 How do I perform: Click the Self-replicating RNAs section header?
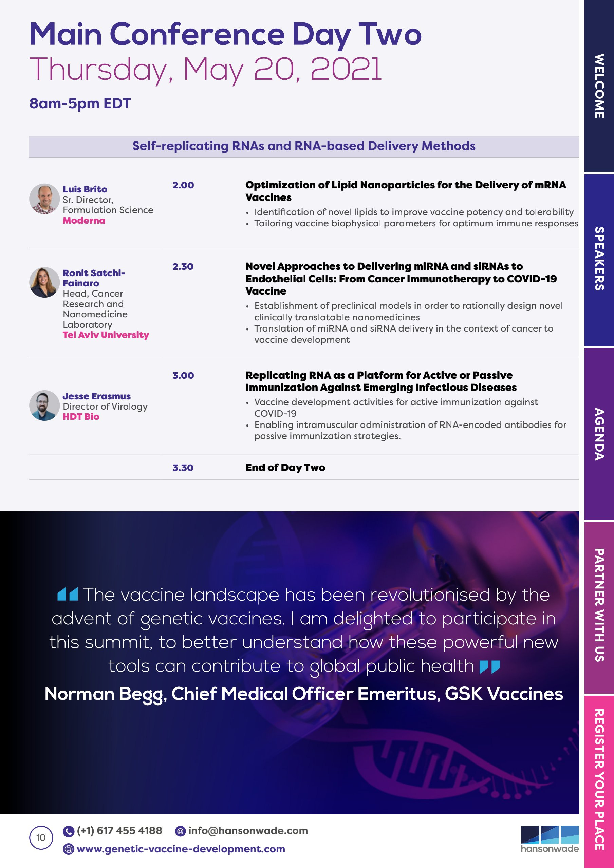304,146
